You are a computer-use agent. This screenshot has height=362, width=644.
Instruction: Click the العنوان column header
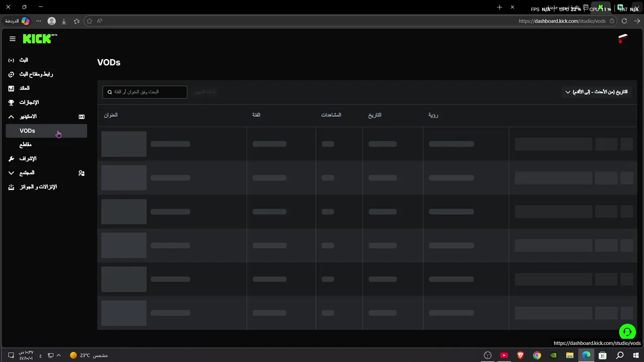(x=111, y=115)
